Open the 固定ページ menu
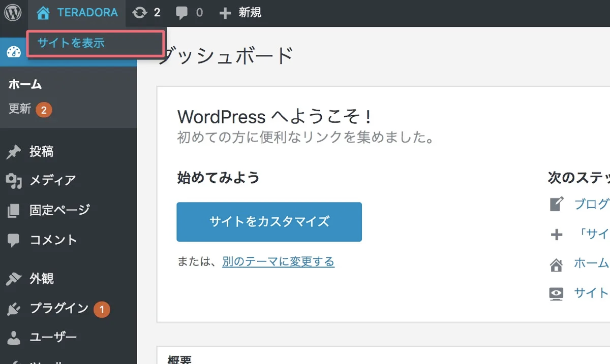Viewport: 610px width, 364px height. tap(60, 210)
